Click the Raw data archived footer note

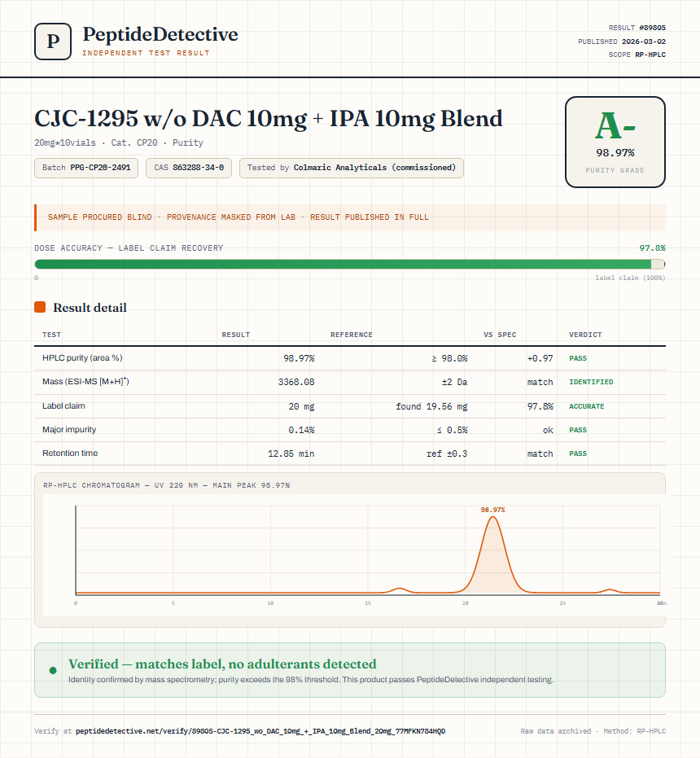(593, 731)
